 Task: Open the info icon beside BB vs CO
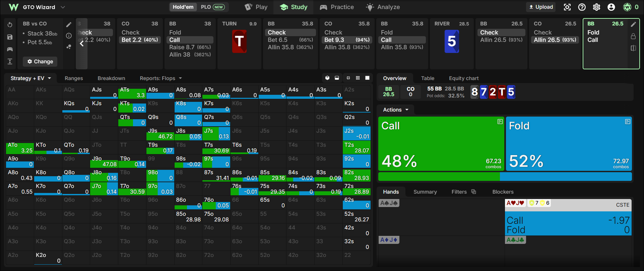69,36
